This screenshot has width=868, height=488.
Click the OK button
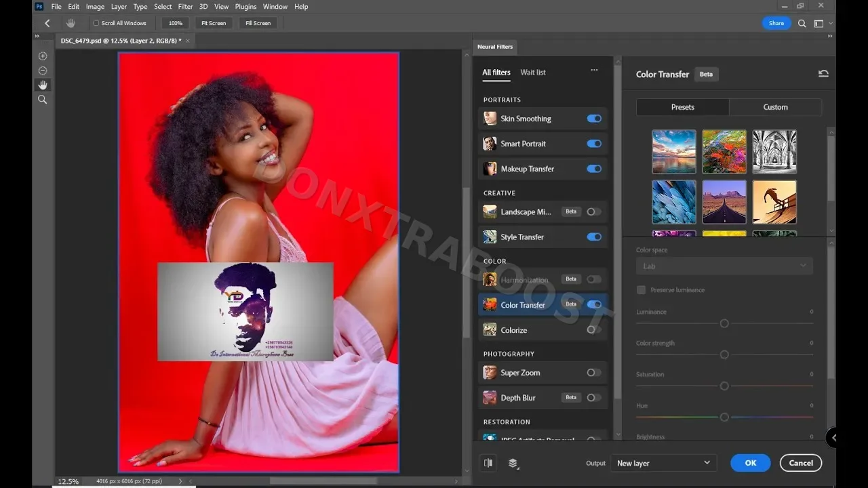point(751,463)
